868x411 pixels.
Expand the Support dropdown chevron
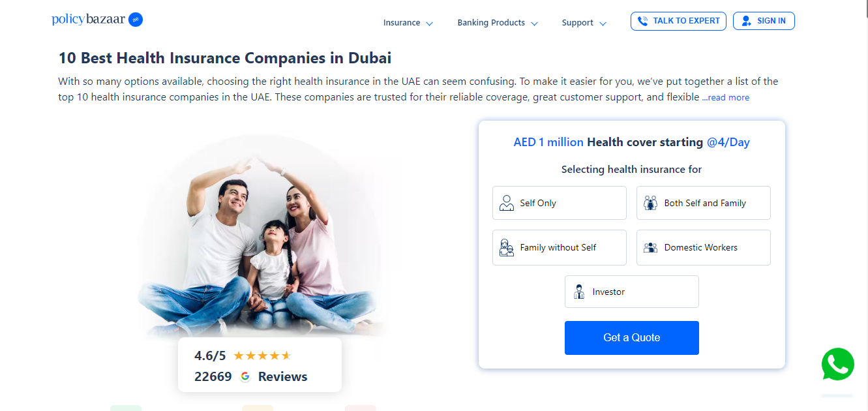pos(603,23)
